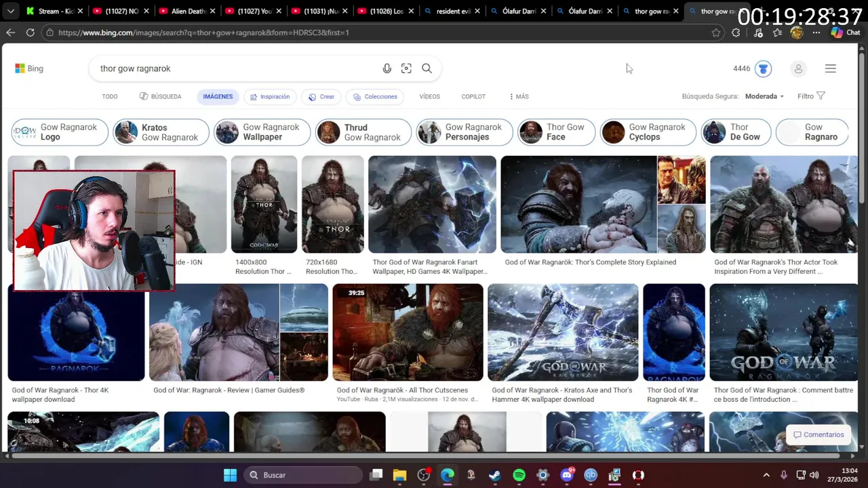Open Steam from the taskbar

(x=495, y=475)
